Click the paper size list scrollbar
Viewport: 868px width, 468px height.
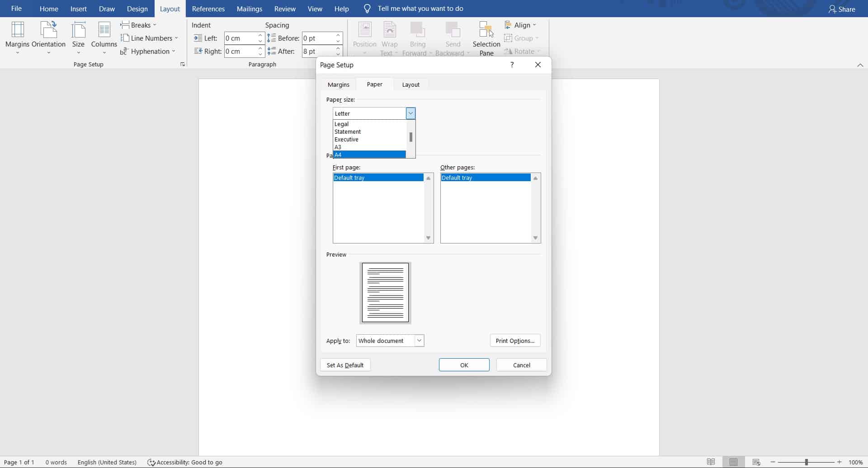(x=410, y=137)
